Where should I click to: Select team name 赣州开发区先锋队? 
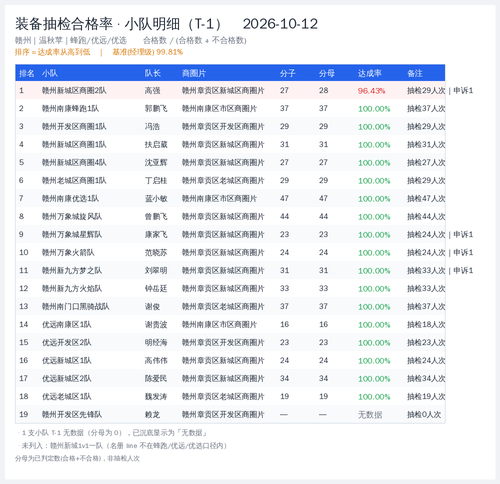72,415
